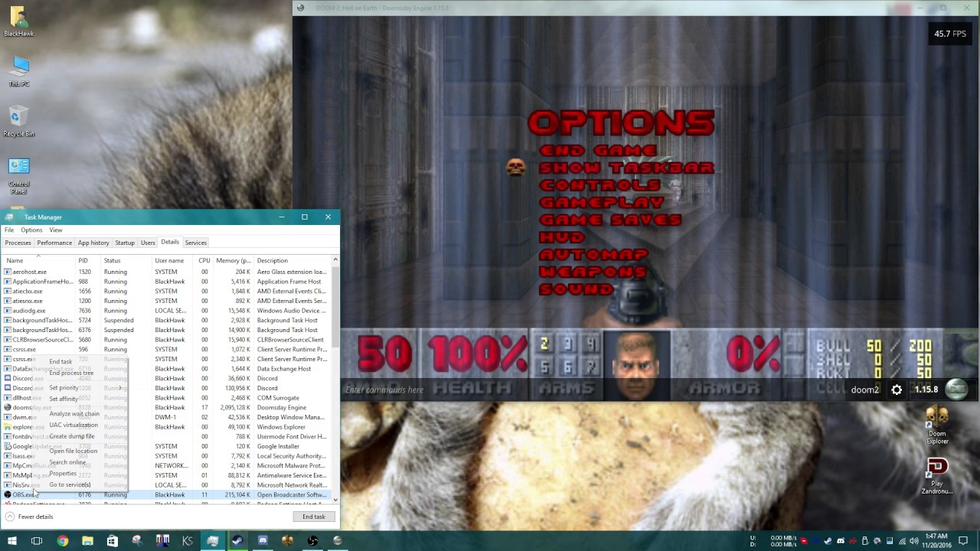980x551 pixels.
Task: Sort processes by the Status column header
Action: pyautogui.click(x=126, y=260)
